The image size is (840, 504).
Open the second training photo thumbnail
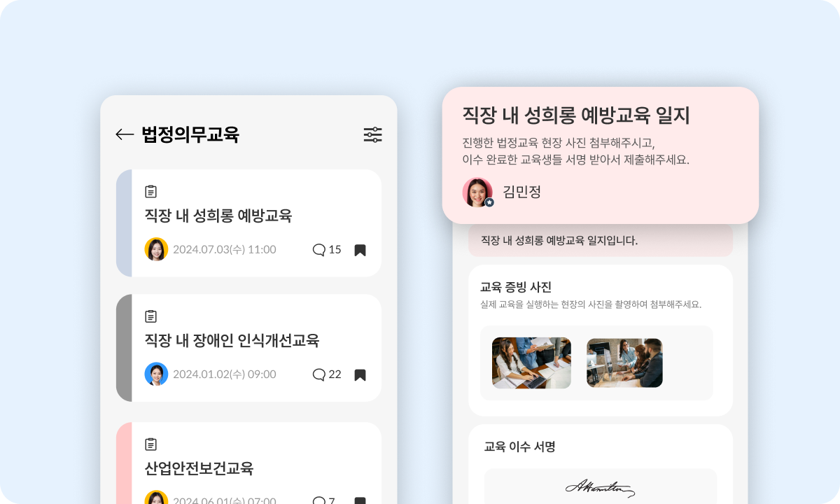tap(624, 363)
